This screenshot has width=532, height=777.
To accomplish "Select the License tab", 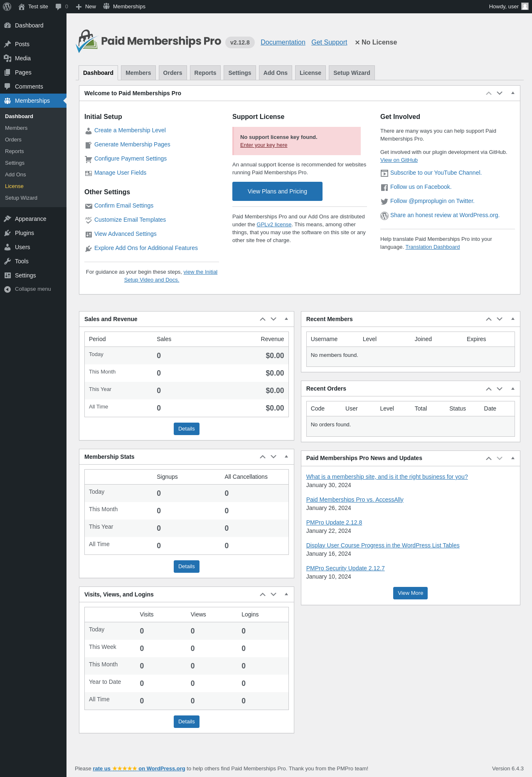I will (310, 73).
